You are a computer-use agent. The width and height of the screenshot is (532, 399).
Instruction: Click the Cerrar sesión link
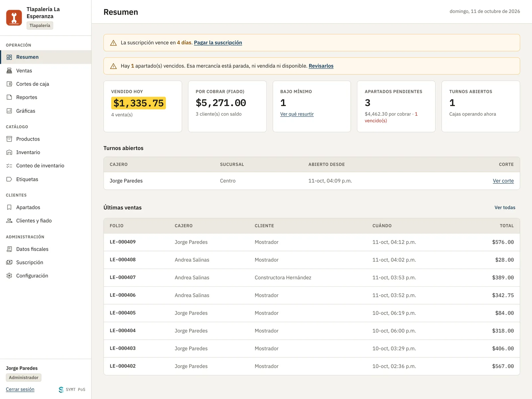tap(20, 389)
